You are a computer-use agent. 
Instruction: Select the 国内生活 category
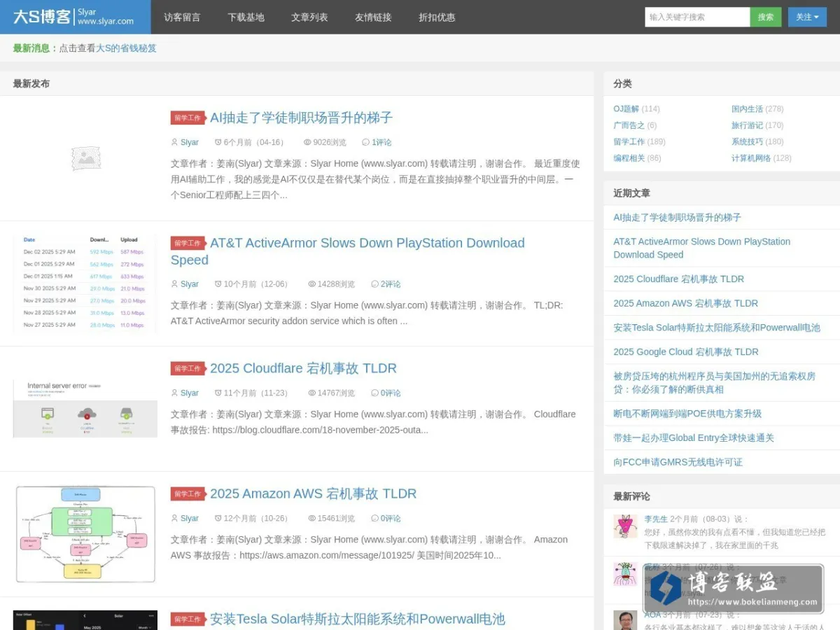[747, 108]
